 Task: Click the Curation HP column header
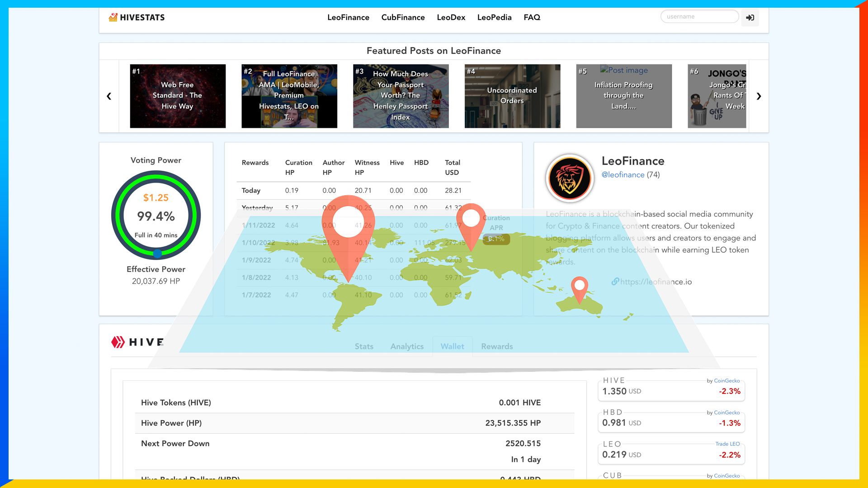(x=298, y=168)
